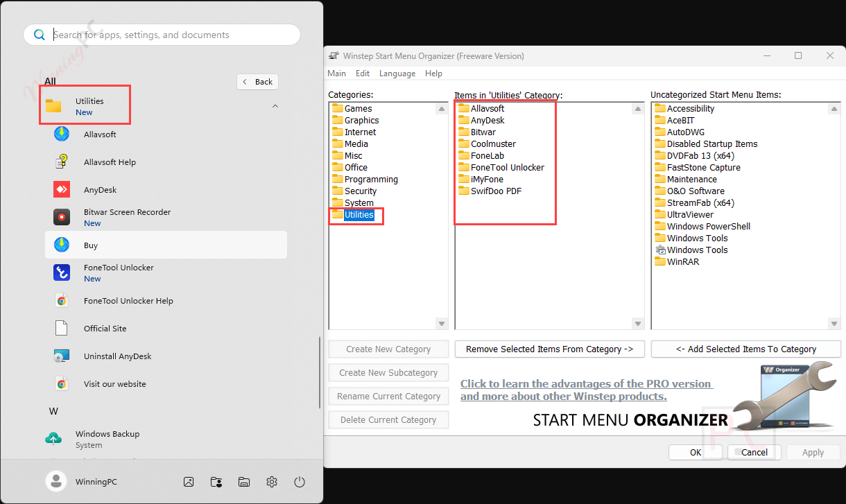846x504 pixels.
Task: Select UltraViewer in Uncategorized items
Action: 684,214
